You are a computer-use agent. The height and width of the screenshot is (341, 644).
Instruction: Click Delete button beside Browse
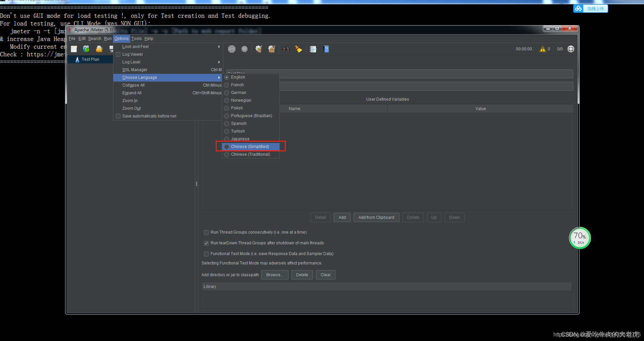(x=302, y=275)
